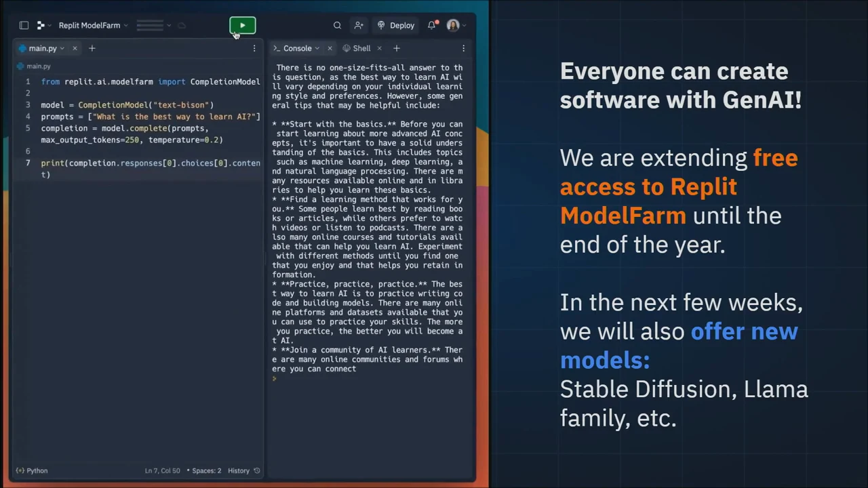Click the cloud sync status icon
Screen dimensions: 868x488
point(182,26)
